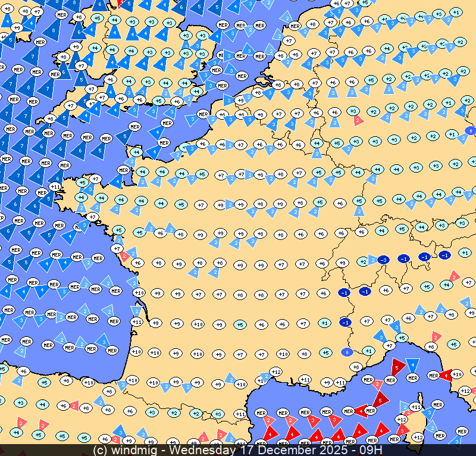The height and width of the screenshot is (456, 476).
Task: Select the red 2 arrow in the Alps near +4
Action: (x=454, y=276)
